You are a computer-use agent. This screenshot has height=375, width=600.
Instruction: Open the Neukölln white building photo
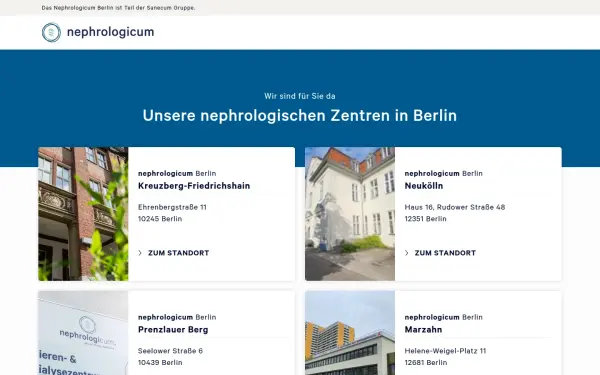tap(350, 214)
